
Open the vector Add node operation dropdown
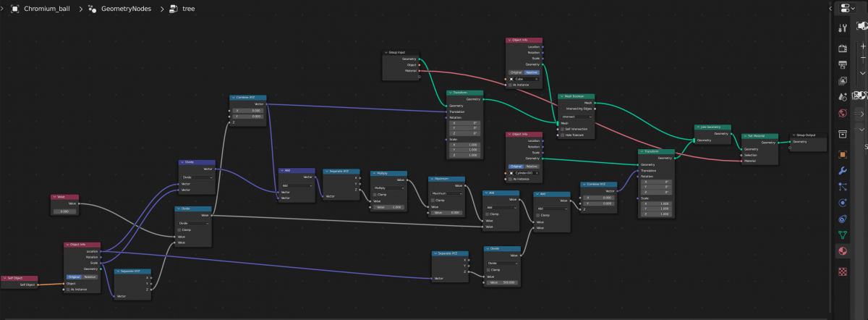click(x=297, y=185)
